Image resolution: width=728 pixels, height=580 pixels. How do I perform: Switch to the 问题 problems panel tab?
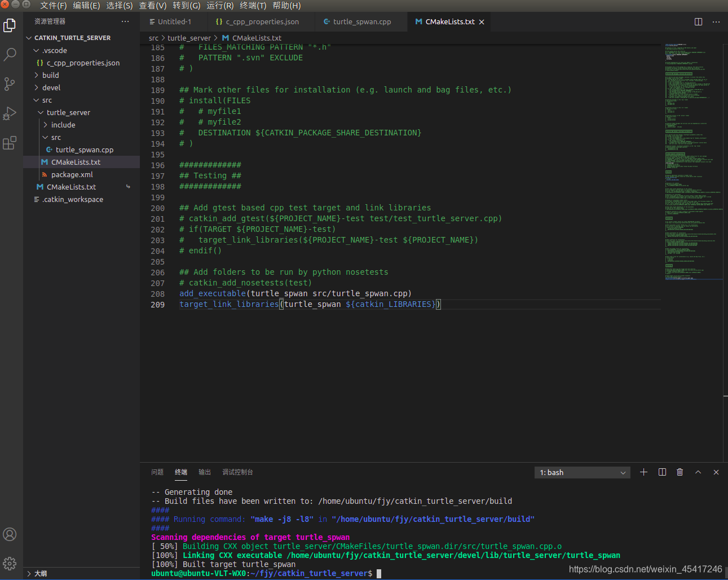(x=157, y=472)
